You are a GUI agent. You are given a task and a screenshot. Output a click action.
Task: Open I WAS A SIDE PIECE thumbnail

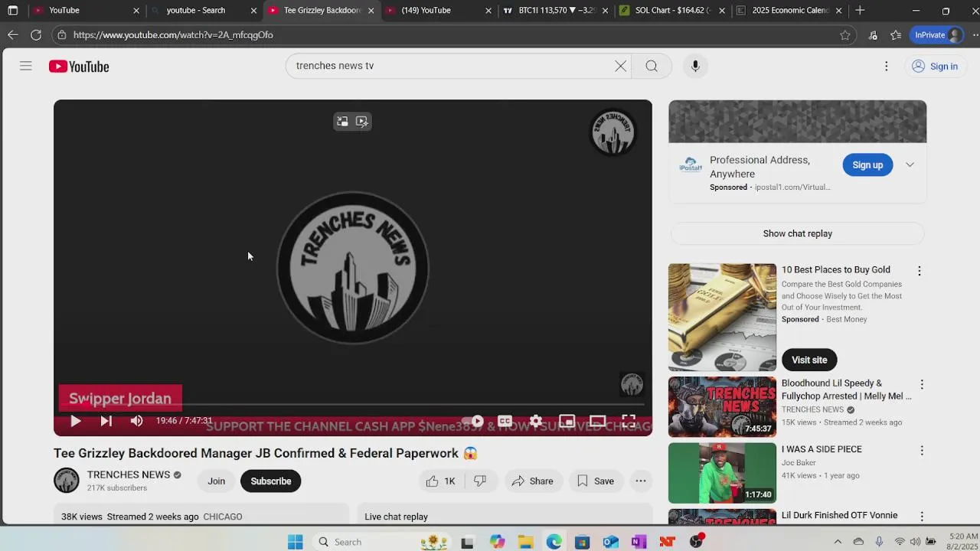pos(722,473)
